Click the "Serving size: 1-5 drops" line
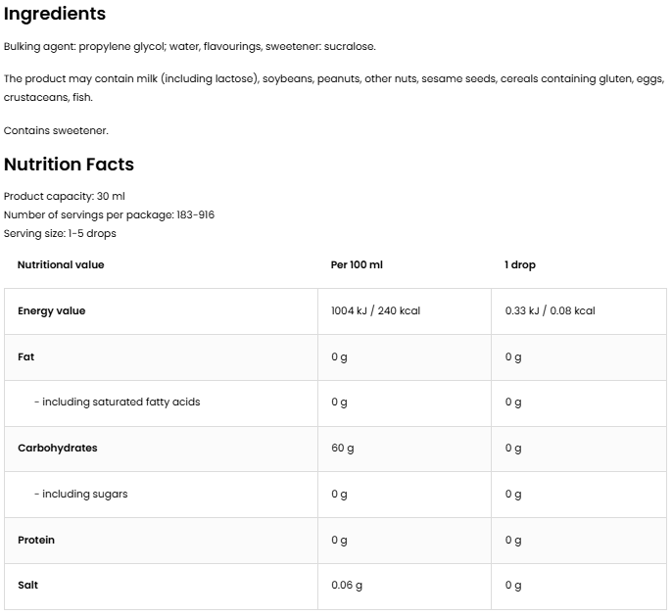 tap(60, 233)
